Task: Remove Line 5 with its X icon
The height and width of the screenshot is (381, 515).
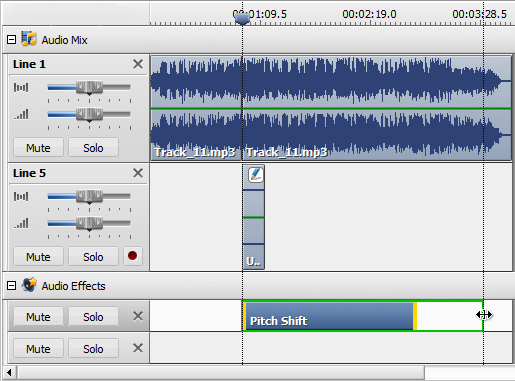Action: (138, 173)
